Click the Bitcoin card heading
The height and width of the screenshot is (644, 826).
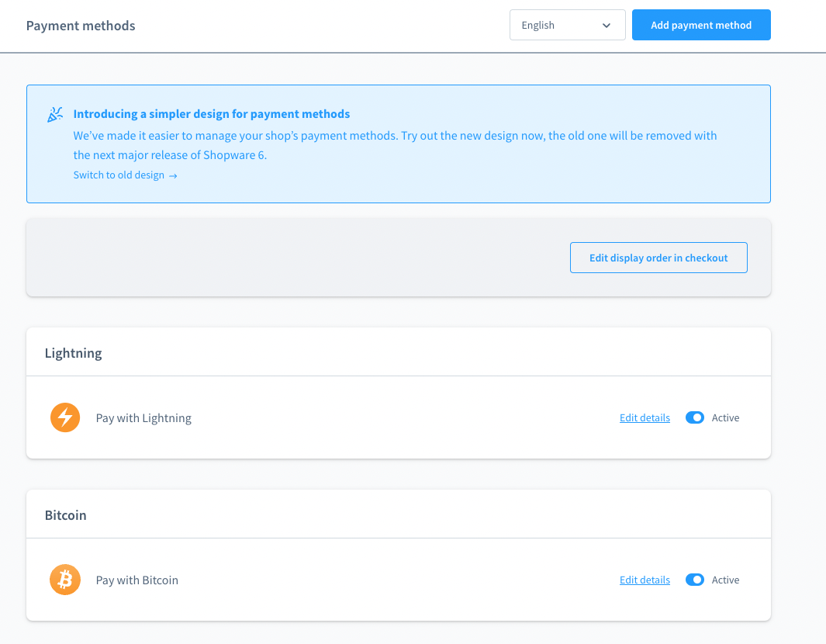65,515
